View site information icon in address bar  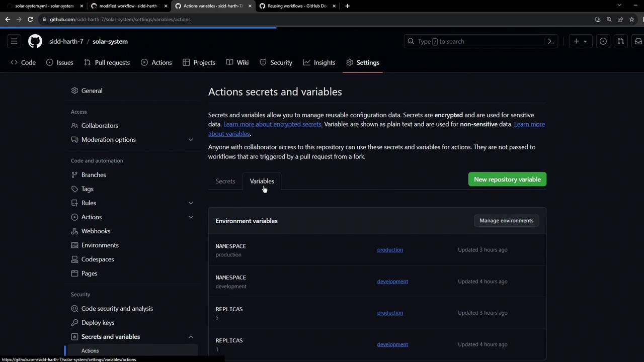[x=45, y=19]
